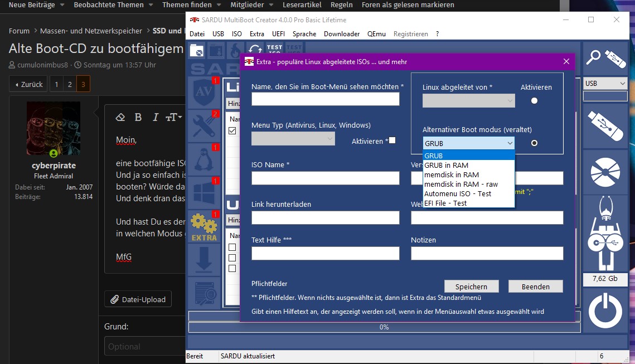Open the Antivirus (AV) category in SARDU sidebar
Image resolution: width=635 pixels, height=364 pixels.
tap(203, 92)
